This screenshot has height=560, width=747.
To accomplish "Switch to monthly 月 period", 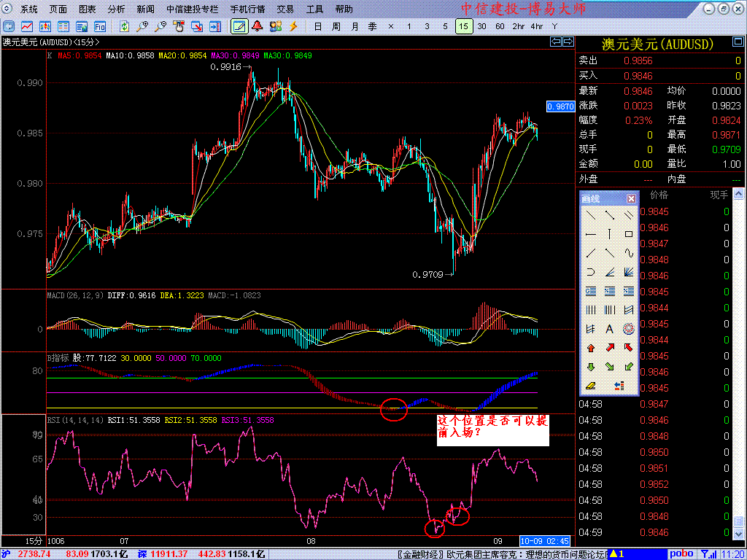I will pos(355,26).
